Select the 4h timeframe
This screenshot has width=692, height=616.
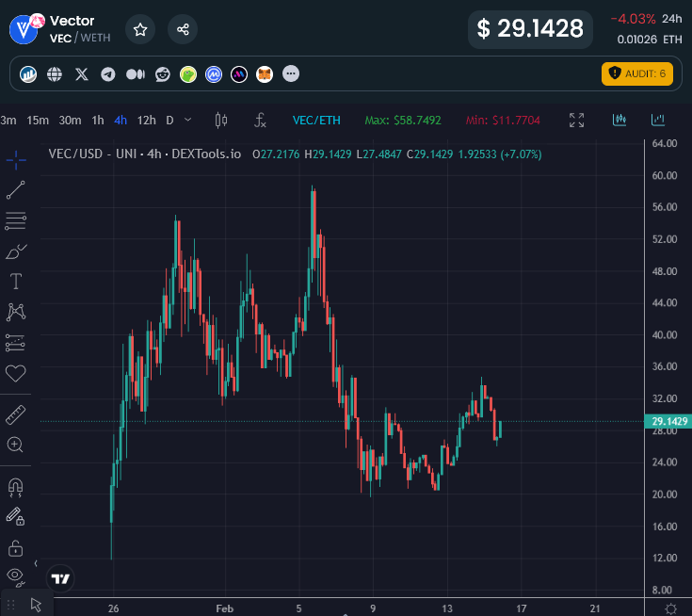pyautogui.click(x=121, y=121)
